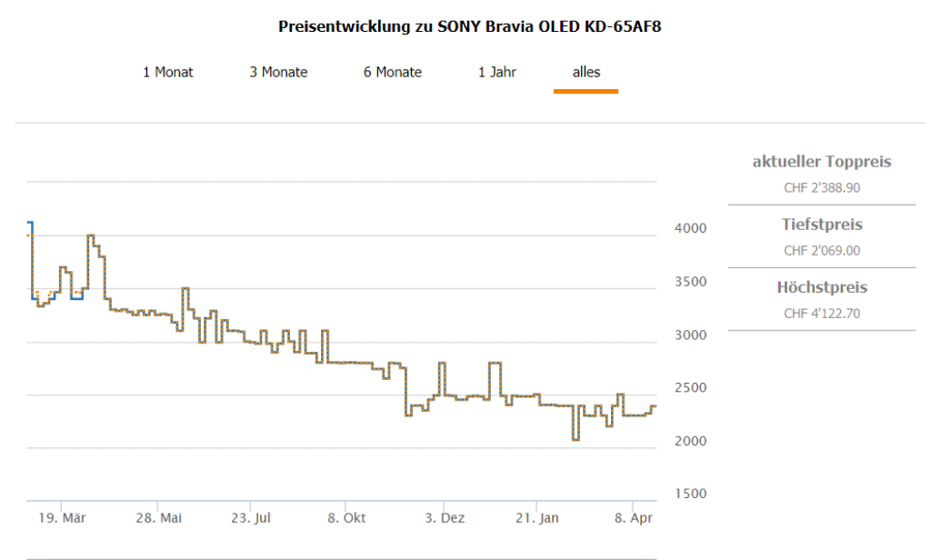
Task: Click the "8. Okt" x-axis date label
Action: pyautogui.click(x=346, y=518)
